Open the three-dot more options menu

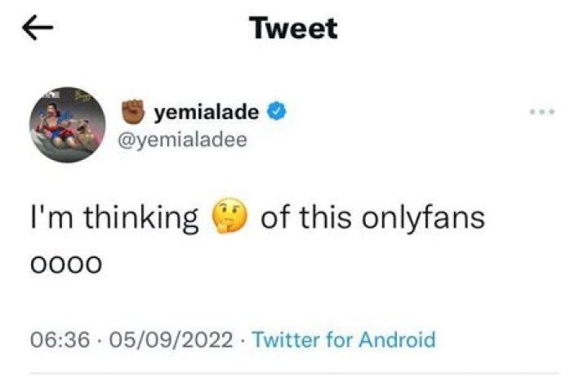click(x=541, y=112)
